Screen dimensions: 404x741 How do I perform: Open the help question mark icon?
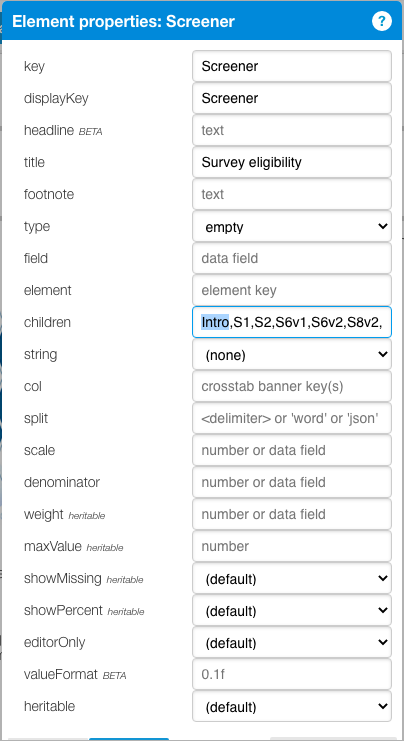point(381,22)
